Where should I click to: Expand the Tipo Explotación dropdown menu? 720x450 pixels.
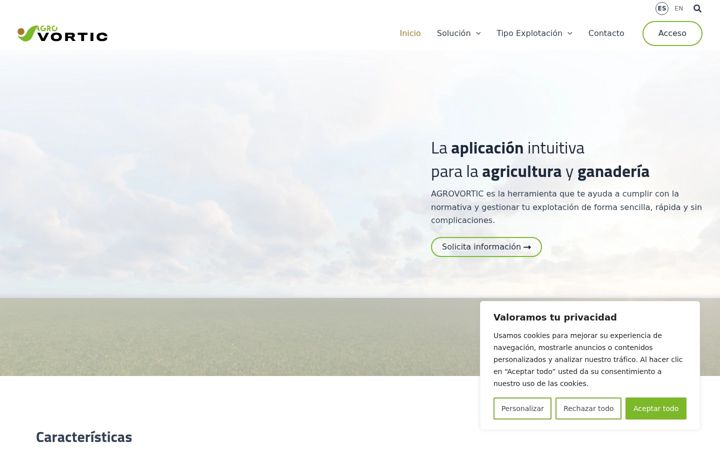[534, 33]
